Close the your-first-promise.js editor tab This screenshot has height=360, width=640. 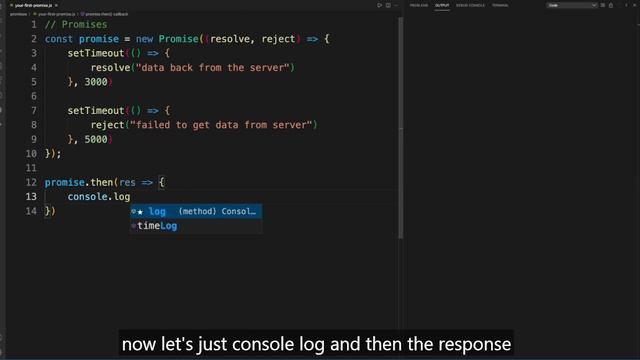click(x=56, y=5)
